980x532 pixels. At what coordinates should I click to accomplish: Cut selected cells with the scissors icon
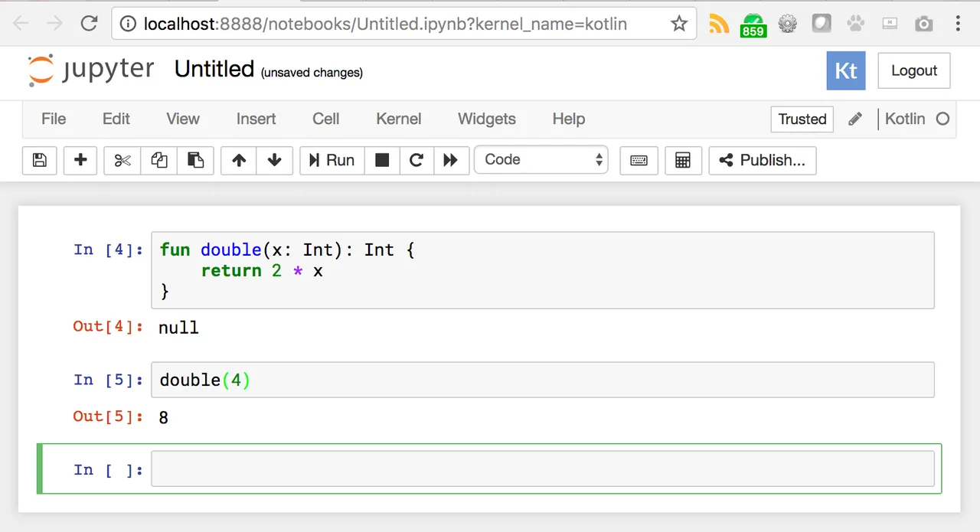coord(122,161)
